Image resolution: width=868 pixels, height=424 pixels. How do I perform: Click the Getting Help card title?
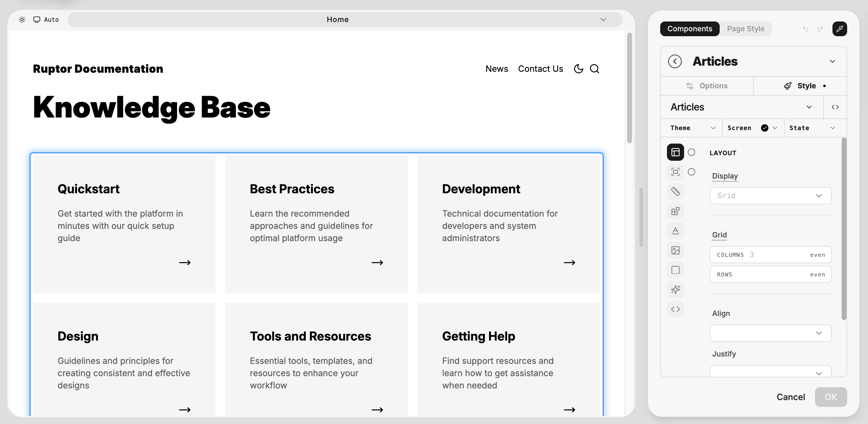pyautogui.click(x=478, y=336)
